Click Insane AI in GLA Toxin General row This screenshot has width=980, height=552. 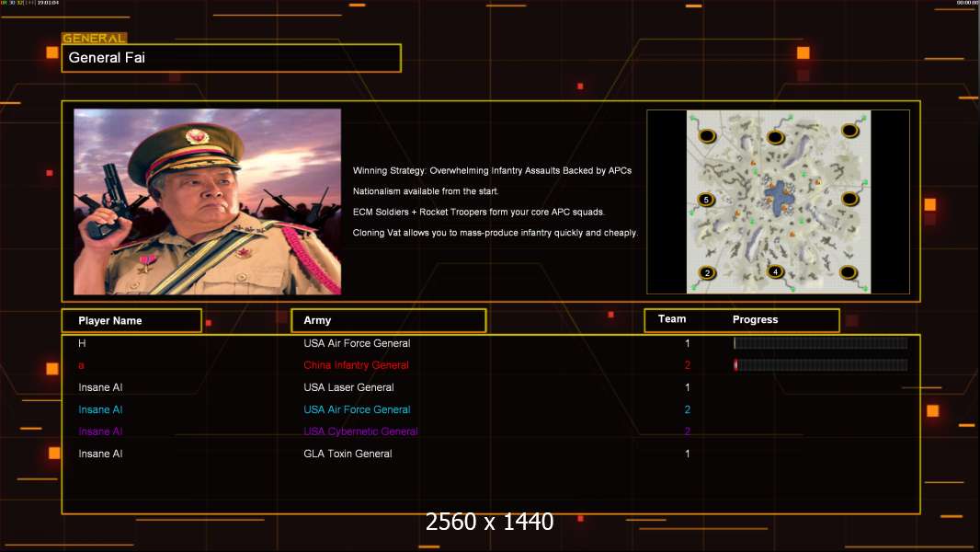pyautogui.click(x=100, y=454)
